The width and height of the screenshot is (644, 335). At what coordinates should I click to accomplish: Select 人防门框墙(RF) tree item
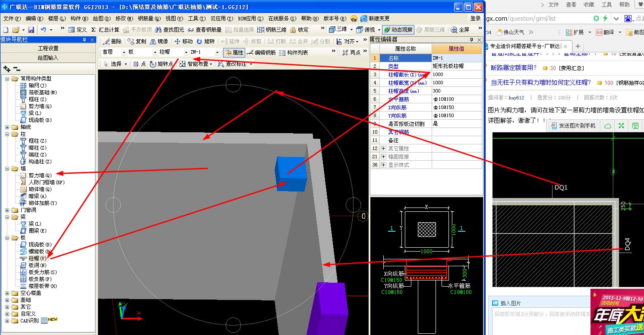[42, 182]
